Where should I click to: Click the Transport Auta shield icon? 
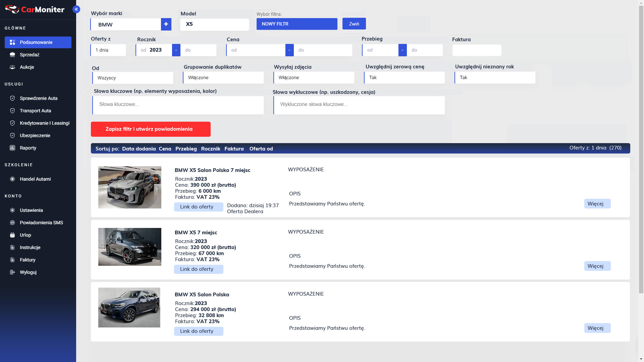12,111
